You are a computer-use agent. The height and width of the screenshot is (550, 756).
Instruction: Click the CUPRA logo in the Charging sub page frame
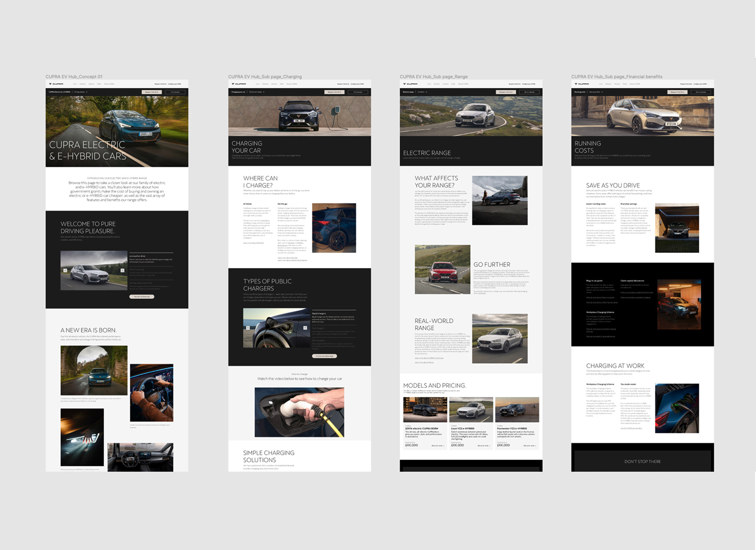click(x=239, y=84)
